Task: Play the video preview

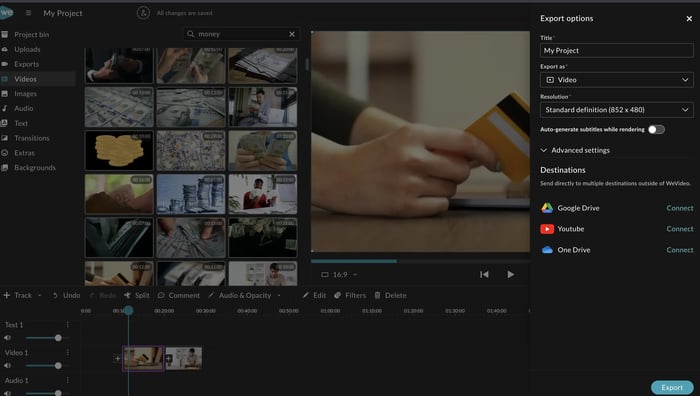Action: 510,275
